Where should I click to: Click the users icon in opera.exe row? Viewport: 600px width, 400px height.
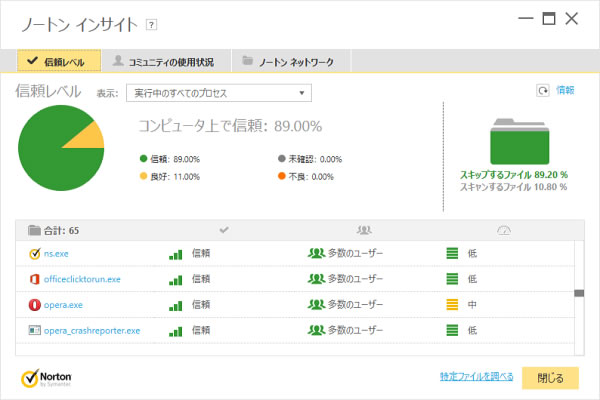[316, 304]
